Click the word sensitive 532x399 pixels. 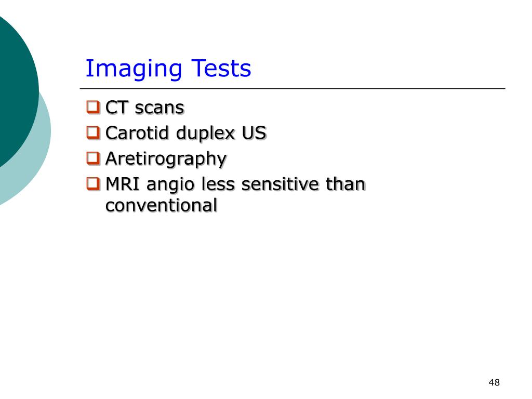[280, 184]
